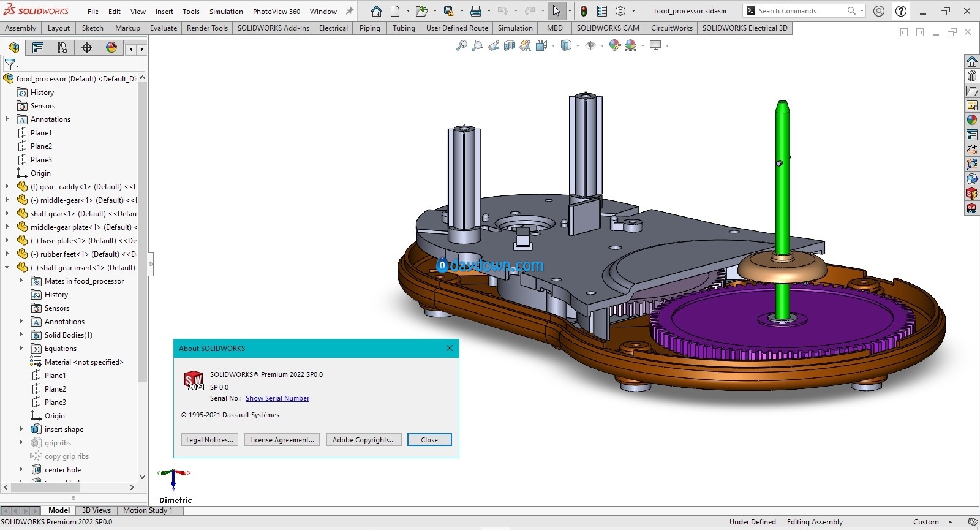
Task: Pin the menu bar with the pushpin
Action: [350, 11]
